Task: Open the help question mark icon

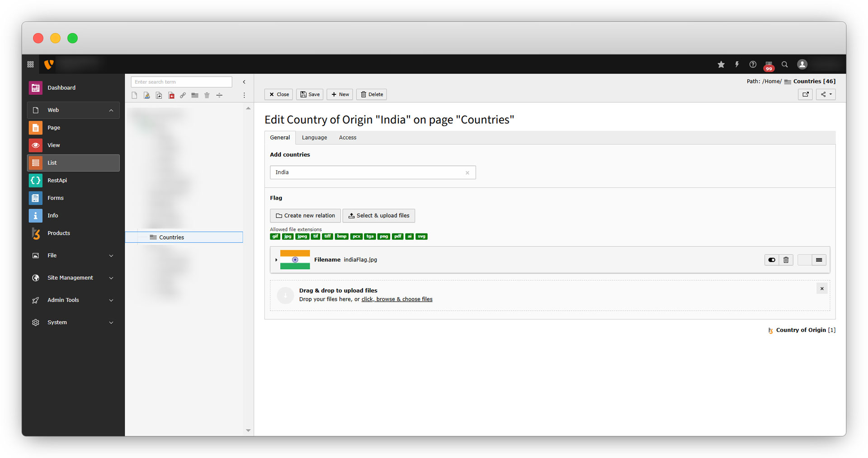Action: point(753,65)
